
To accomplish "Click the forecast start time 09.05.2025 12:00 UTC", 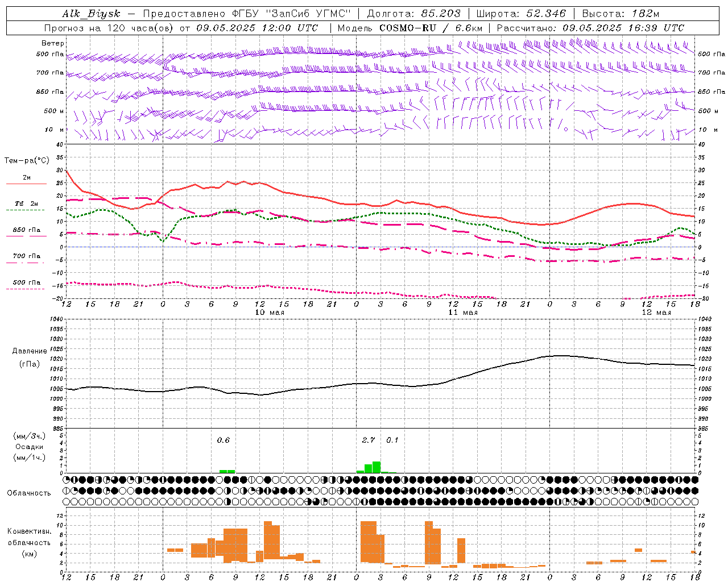I will click(257, 28).
